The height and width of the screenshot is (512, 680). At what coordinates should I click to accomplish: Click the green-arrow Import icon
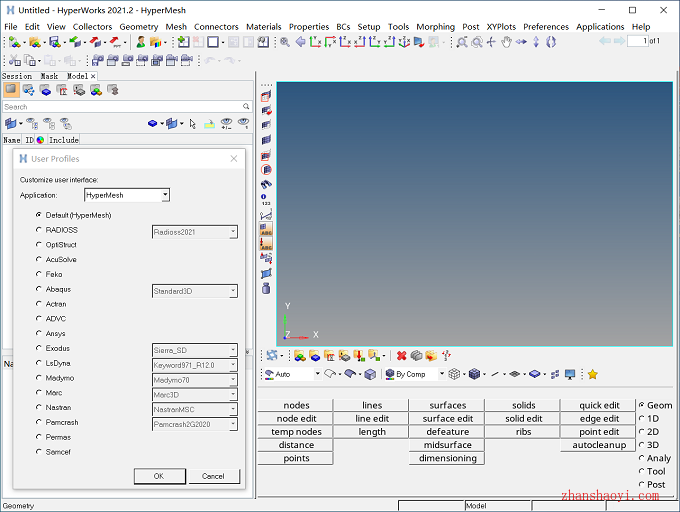click(x=75, y=42)
